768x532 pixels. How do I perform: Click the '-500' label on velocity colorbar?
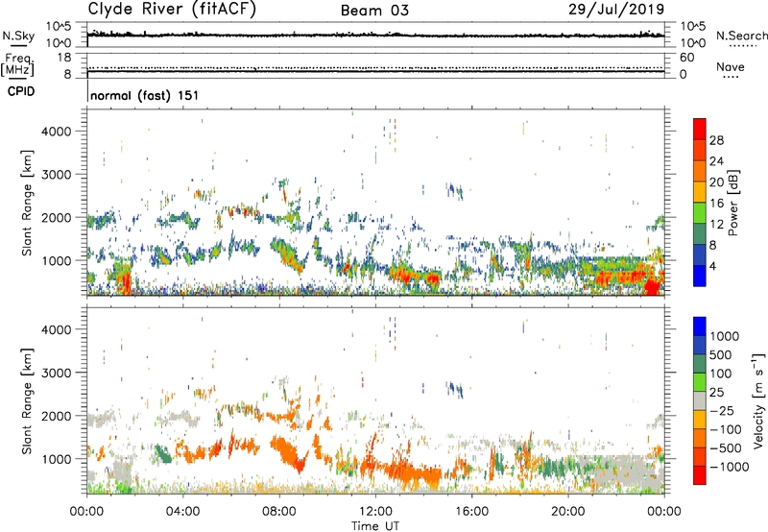[725, 448]
